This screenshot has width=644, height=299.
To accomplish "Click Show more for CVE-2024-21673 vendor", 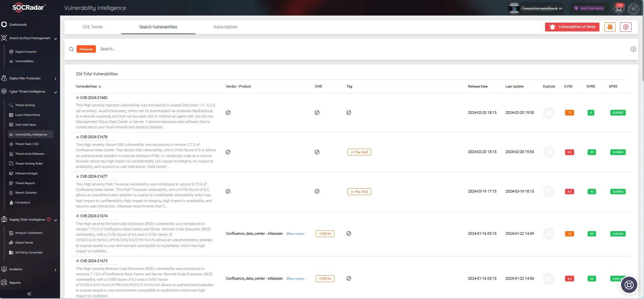I will click(x=296, y=279).
